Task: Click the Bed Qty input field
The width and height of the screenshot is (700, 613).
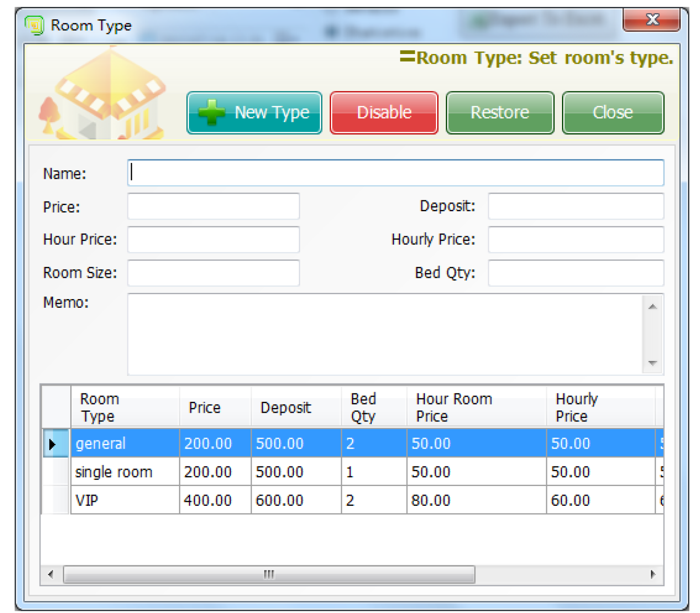Action: (x=576, y=273)
